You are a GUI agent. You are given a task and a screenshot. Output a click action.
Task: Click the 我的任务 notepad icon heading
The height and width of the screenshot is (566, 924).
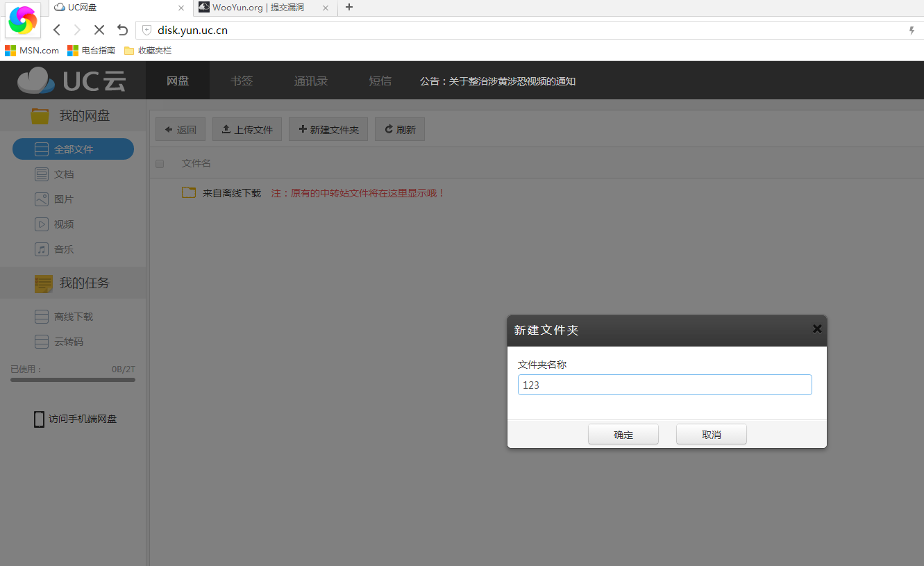[x=44, y=283]
